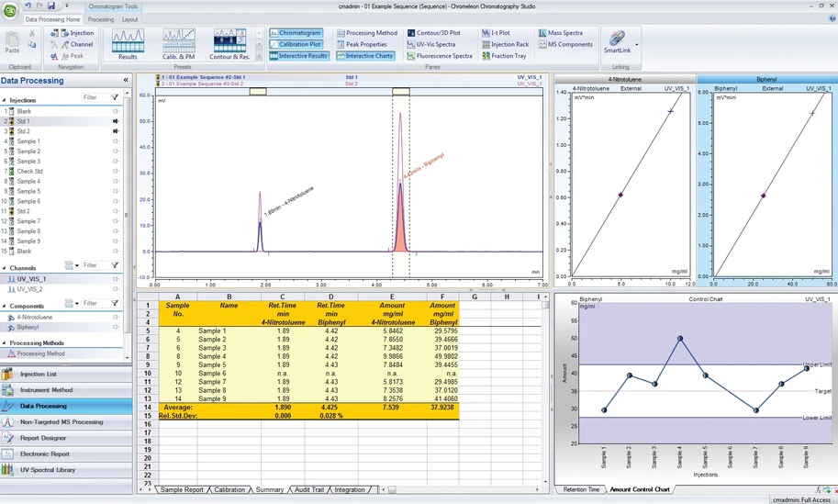
Task: Select the Calib. & PM preset
Action: pos(178,44)
